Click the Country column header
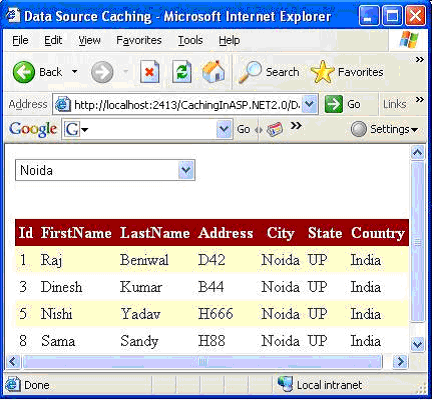 point(378,233)
